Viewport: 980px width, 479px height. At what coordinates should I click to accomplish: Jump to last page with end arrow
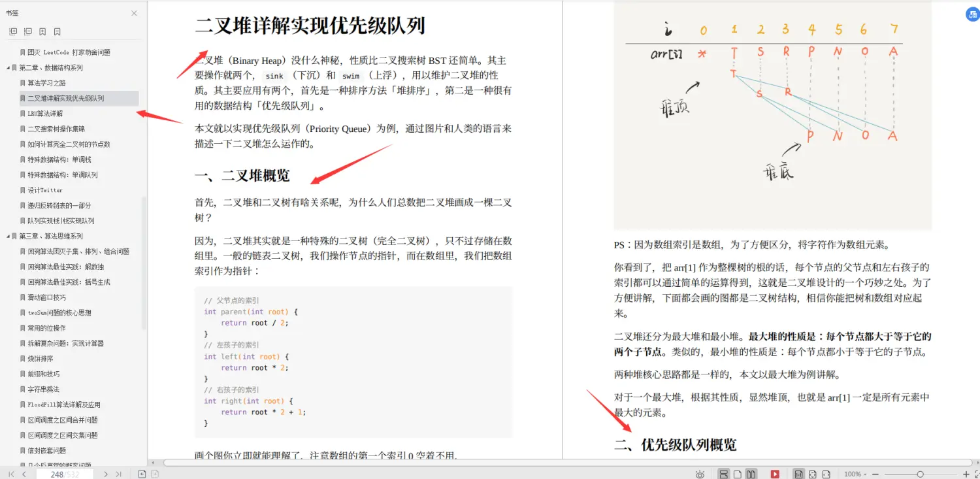pyautogui.click(x=119, y=473)
